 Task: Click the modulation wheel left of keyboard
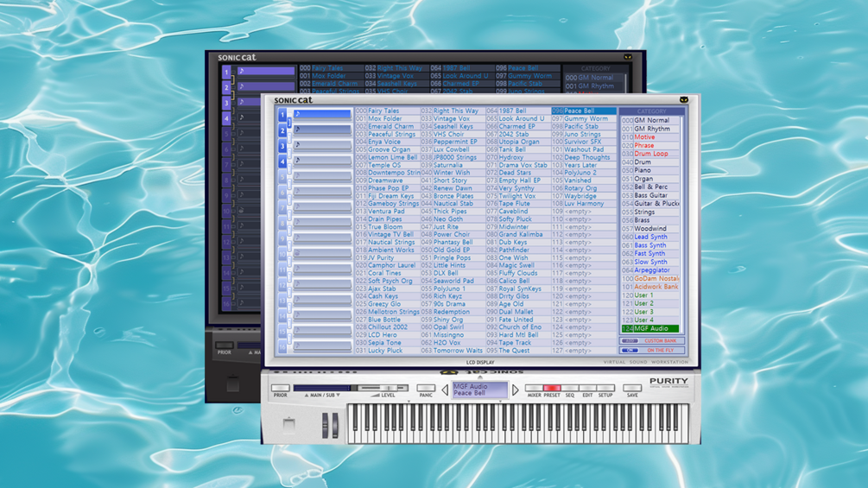click(x=335, y=426)
